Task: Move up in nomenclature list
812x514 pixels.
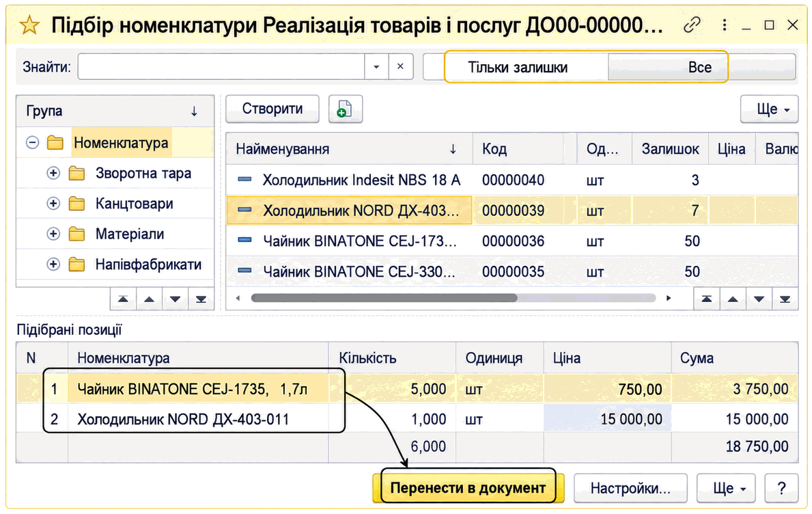Action: tap(733, 299)
